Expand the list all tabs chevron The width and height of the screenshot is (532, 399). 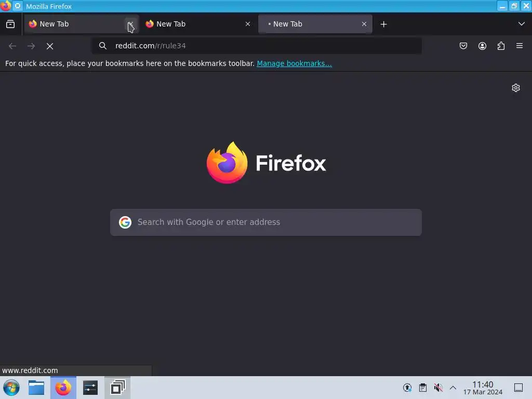pos(522,24)
